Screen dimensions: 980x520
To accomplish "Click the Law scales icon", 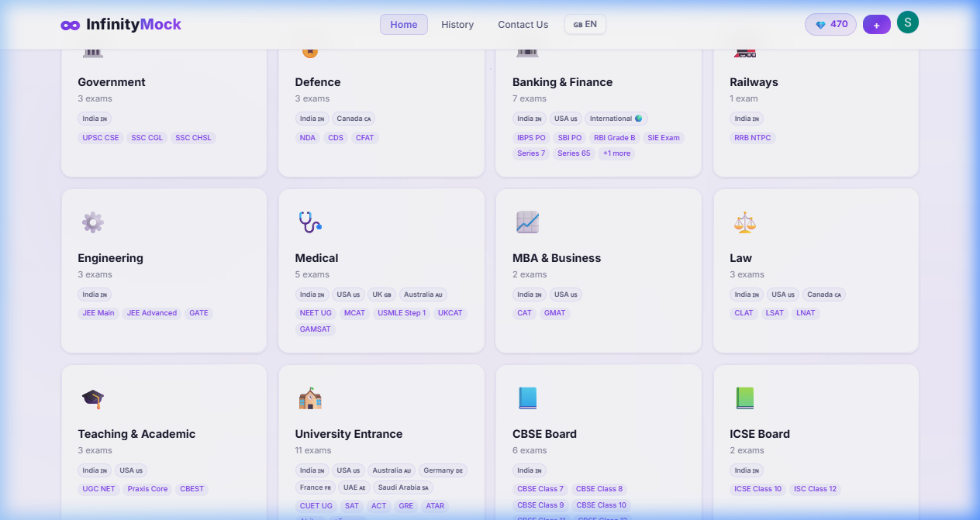I will 744,222.
